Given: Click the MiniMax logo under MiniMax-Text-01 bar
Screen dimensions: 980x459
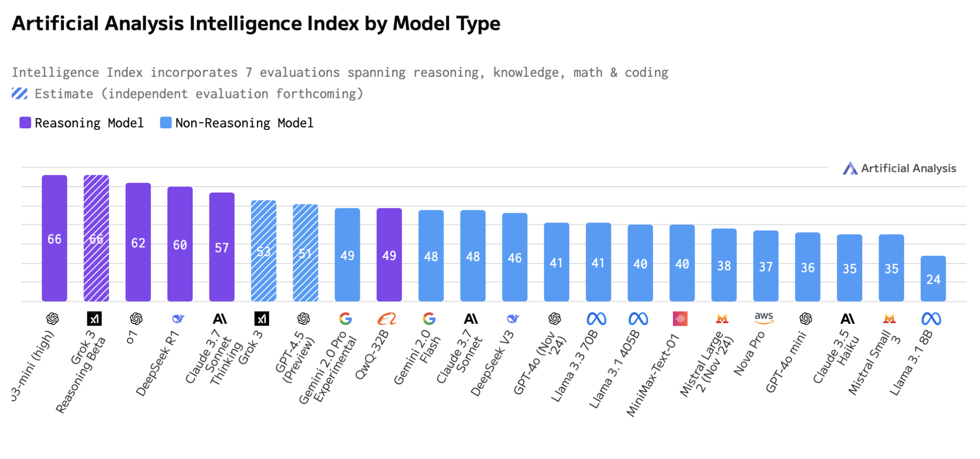Looking at the screenshot, I should [x=680, y=319].
